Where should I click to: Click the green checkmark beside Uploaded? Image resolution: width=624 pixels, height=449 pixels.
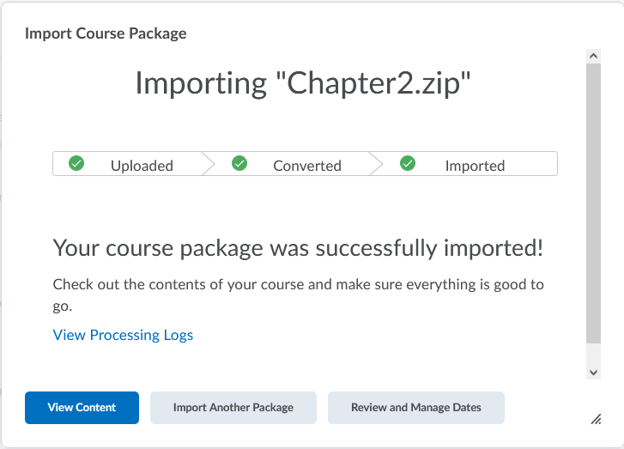coord(76,164)
